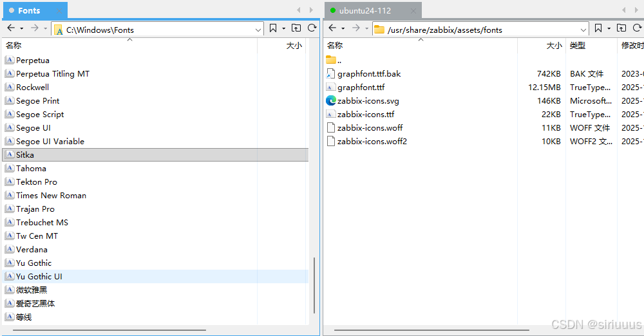644x336 pixels.
Task: Select the Yu Gothic UI font
Action: tap(39, 276)
